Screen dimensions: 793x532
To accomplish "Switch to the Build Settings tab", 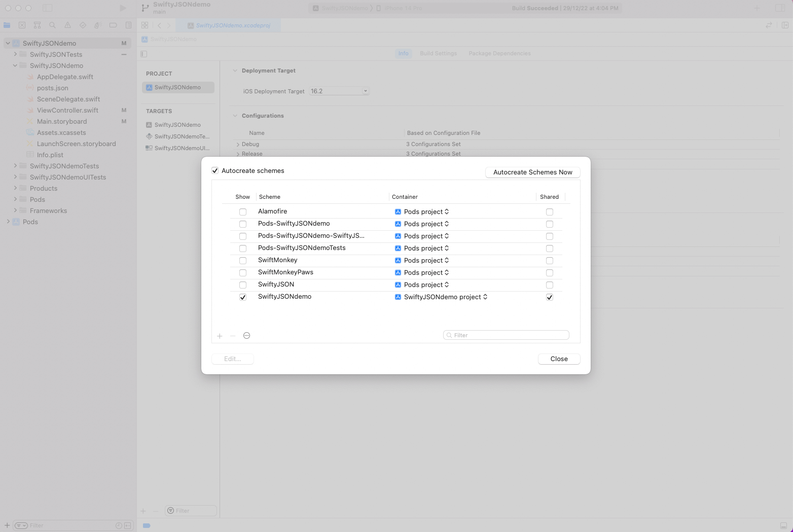I will click(438, 53).
